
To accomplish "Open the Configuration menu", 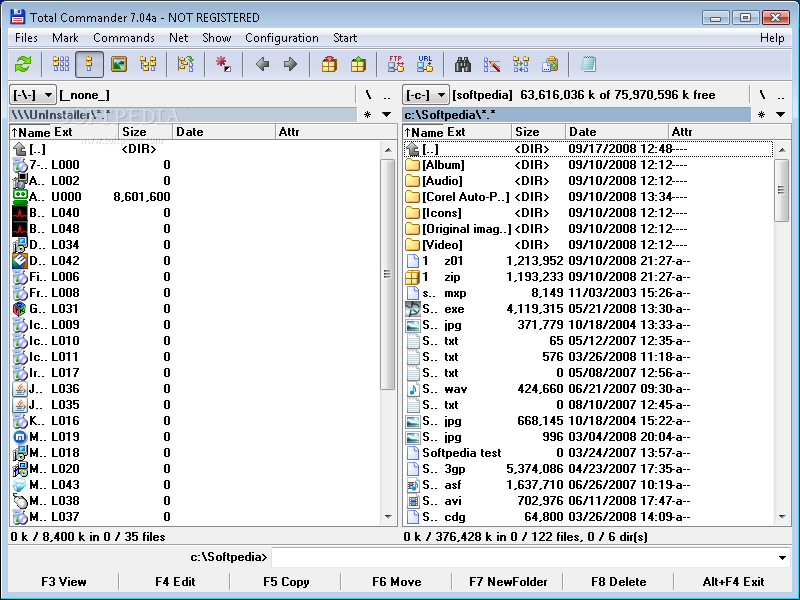I will tap(282, 38).
